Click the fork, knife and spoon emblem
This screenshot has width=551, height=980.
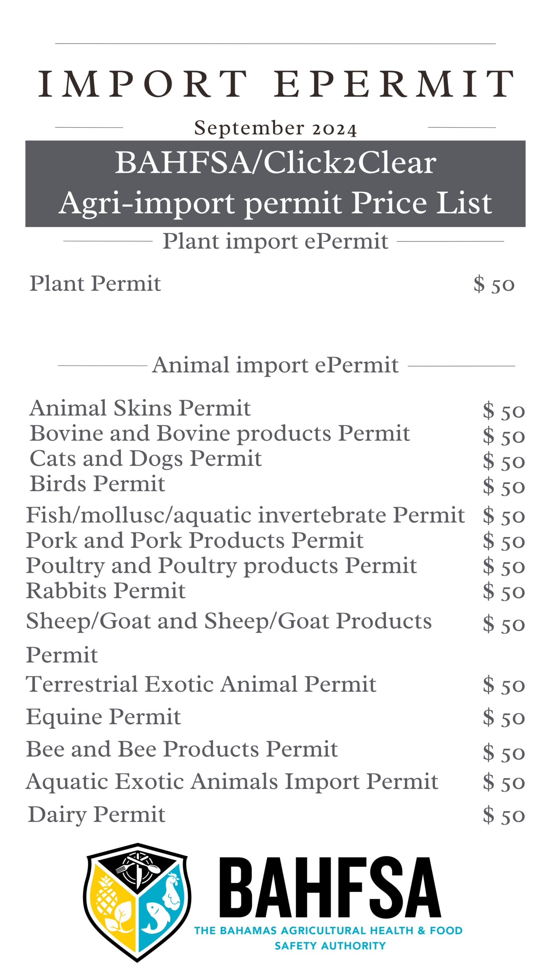click(x=137, y=866)
